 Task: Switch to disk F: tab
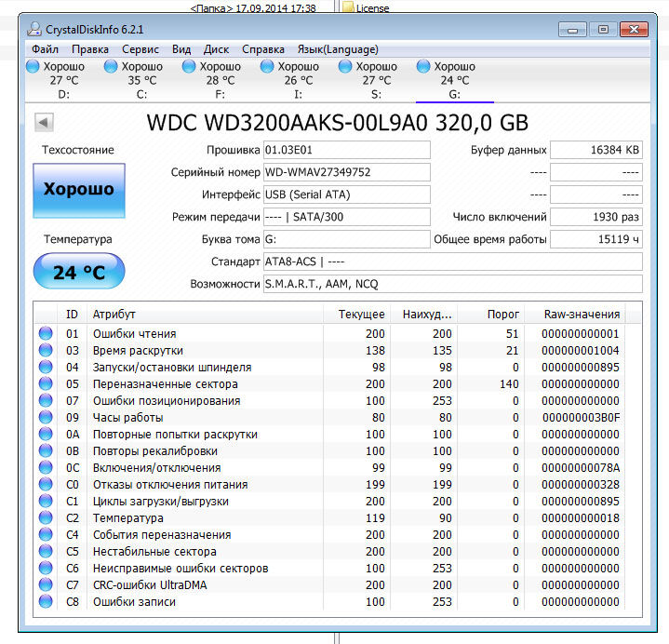coord(221,80)
